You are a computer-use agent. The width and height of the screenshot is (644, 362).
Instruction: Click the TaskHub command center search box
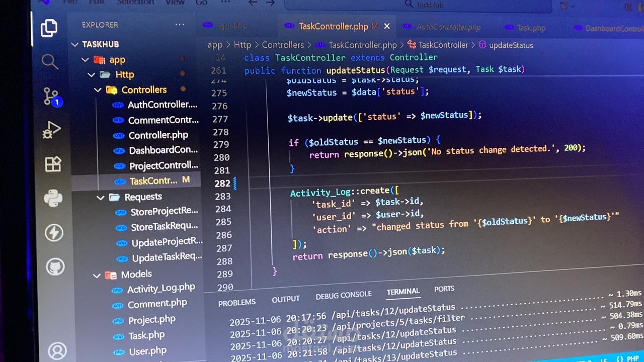pyautogui.click(x=418, y=5)
